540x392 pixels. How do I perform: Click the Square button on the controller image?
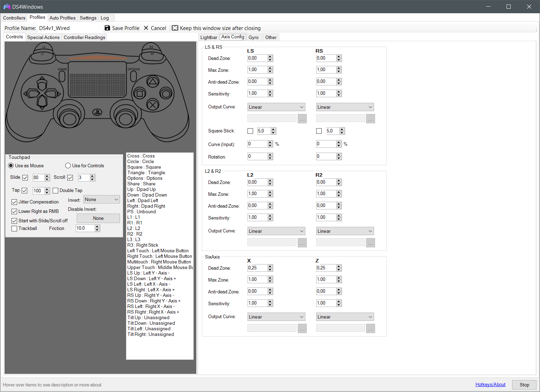pos(140,93)
